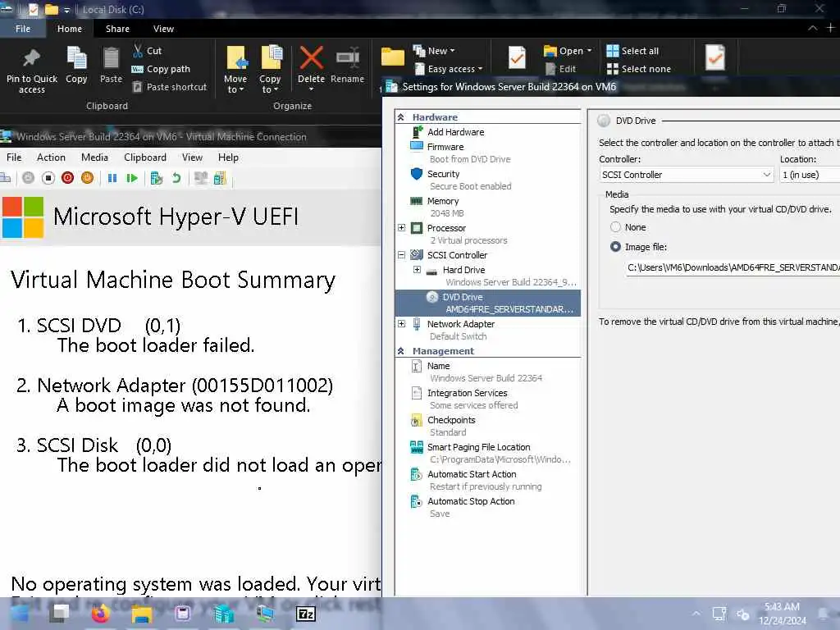Click the green Reset icon in VM toolbar

(x=132, y=178)
